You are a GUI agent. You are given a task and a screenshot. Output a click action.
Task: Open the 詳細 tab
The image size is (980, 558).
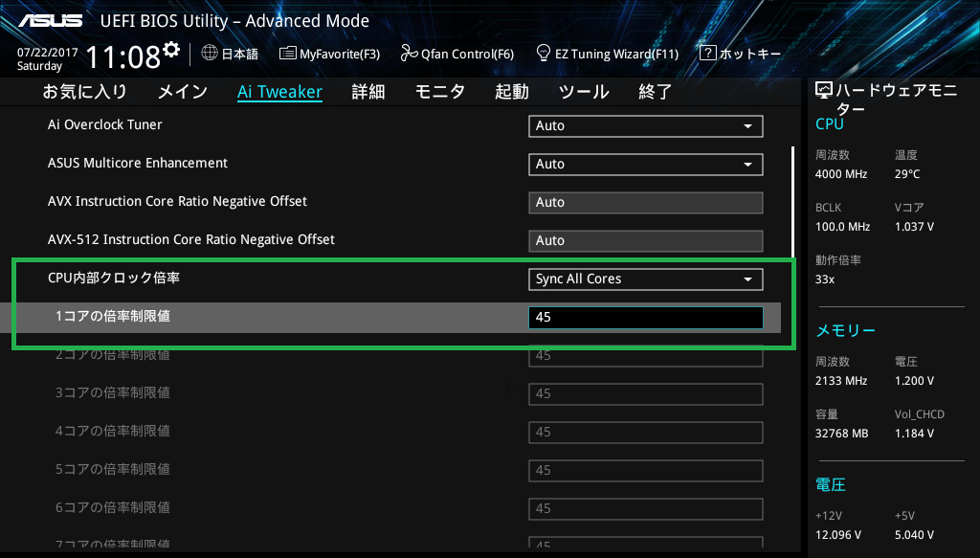tap(368, 92)
